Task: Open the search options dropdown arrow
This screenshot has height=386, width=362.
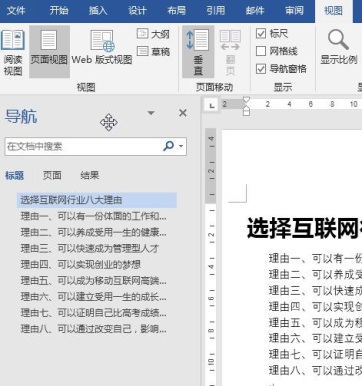Action: click(181, 146)
